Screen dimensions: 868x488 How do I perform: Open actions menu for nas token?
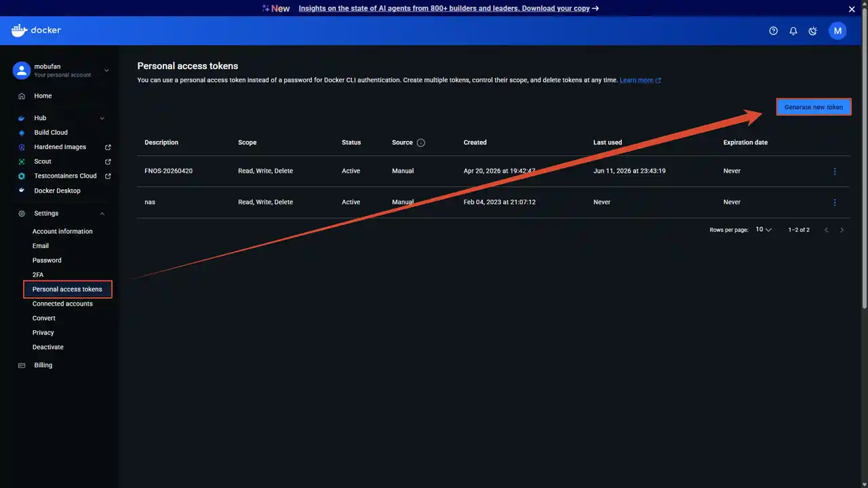tap(835, 202)
